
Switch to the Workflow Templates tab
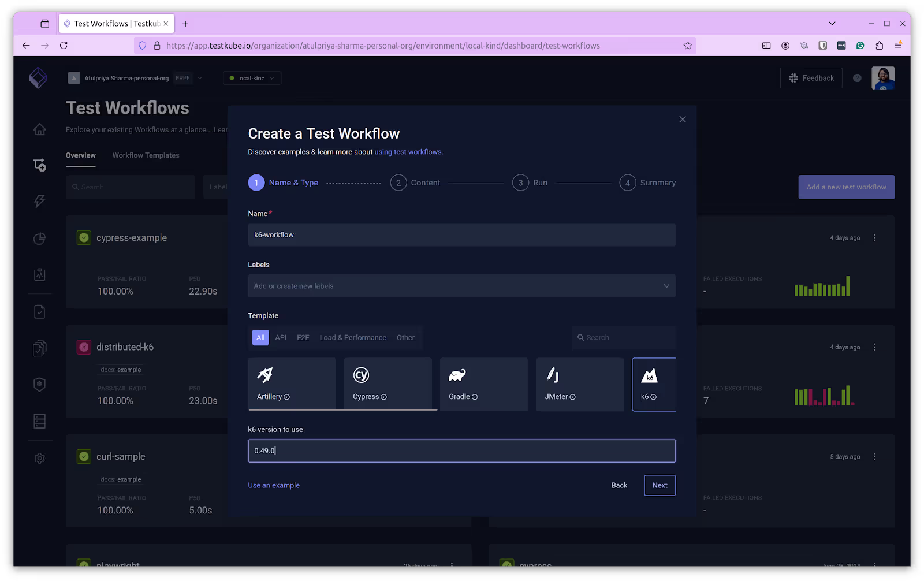(x=146, y=156)
